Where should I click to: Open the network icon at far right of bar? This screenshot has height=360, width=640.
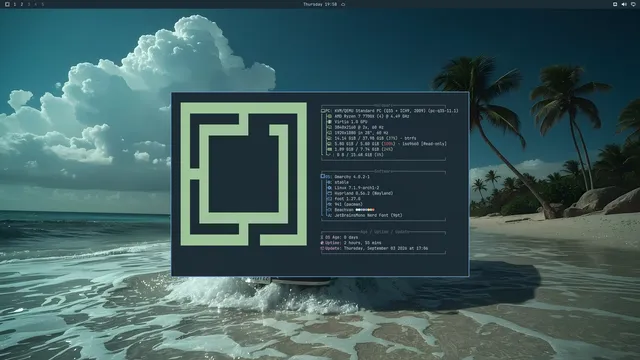pyautogui.click(x=633, y=4)
